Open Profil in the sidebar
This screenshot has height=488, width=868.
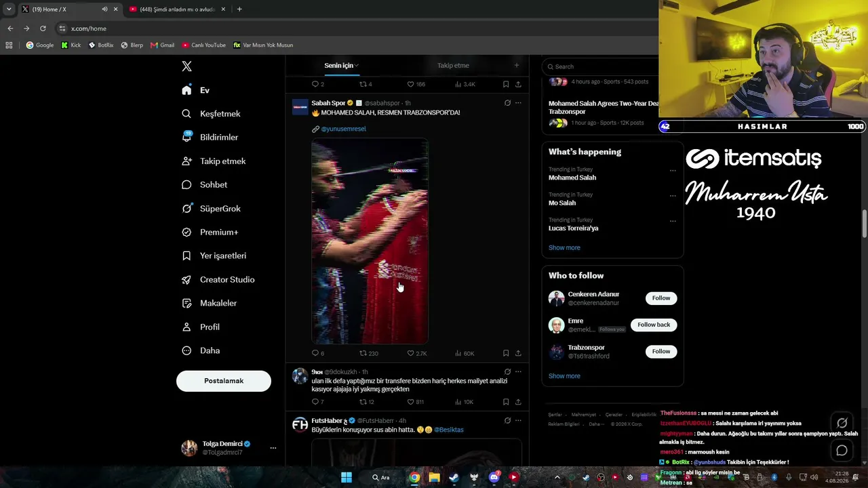201,327
